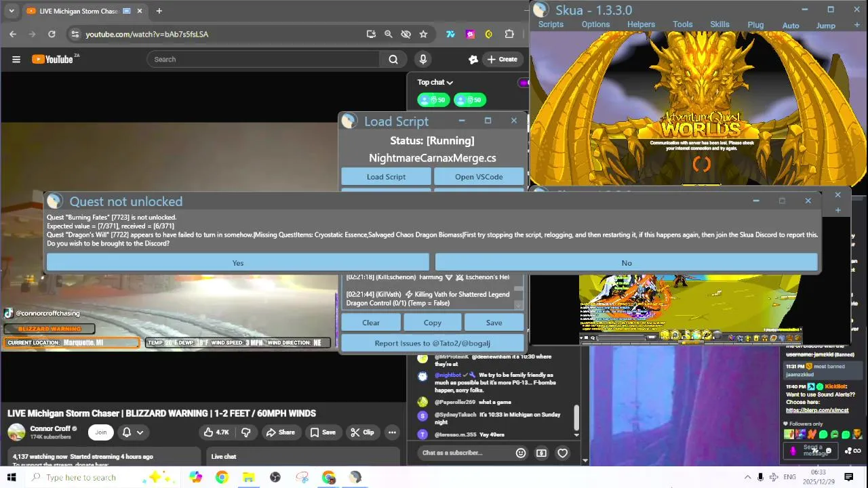Click the YouTube Create button

[502, 60]
